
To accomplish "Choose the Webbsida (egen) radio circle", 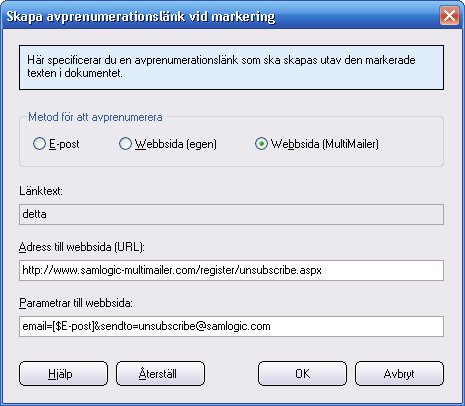I will (125, 144).
